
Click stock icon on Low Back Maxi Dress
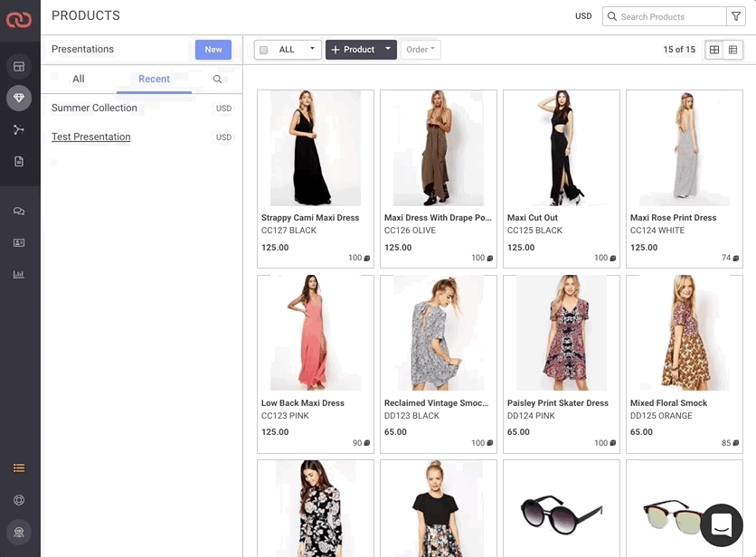pos(367,443)
